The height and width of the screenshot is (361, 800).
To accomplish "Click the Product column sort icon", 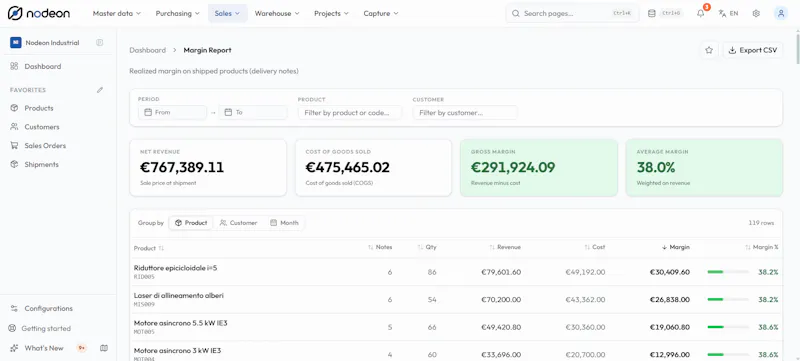I will 161,248.
